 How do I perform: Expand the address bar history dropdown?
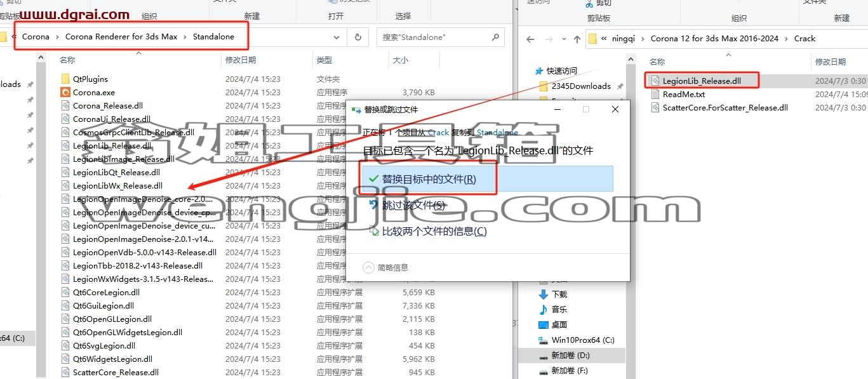pos(337,37)
